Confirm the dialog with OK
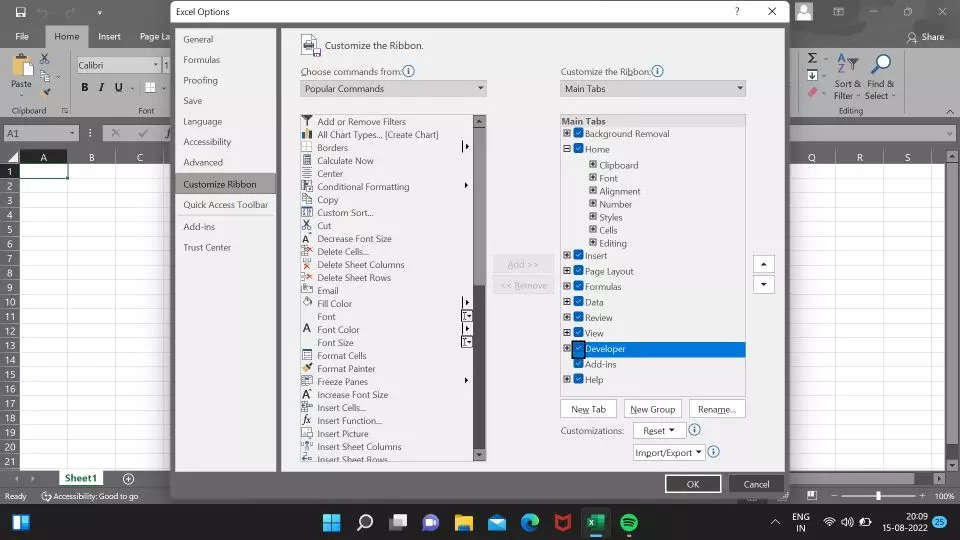Image resolution: width=960 pixels, height=540 pixels. click(693, 484)
